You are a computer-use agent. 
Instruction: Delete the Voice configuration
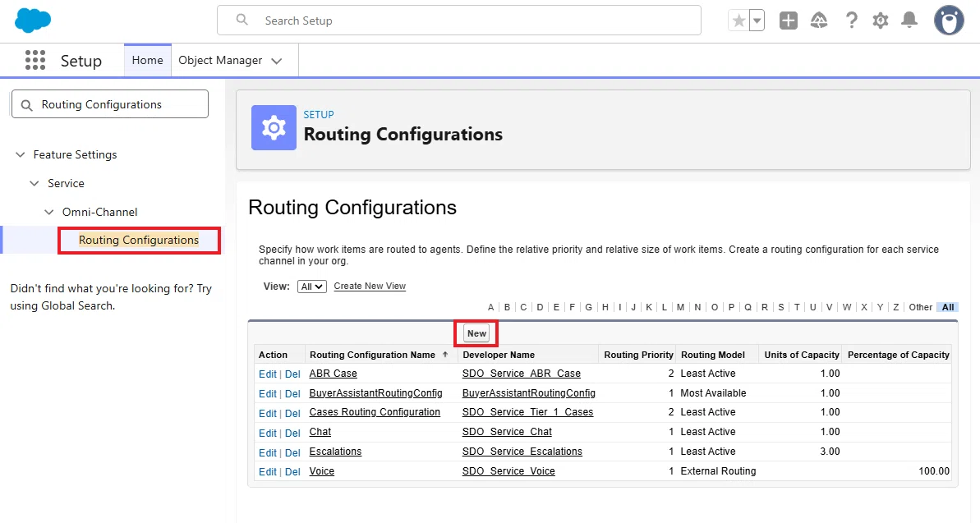tap(292, 472)
